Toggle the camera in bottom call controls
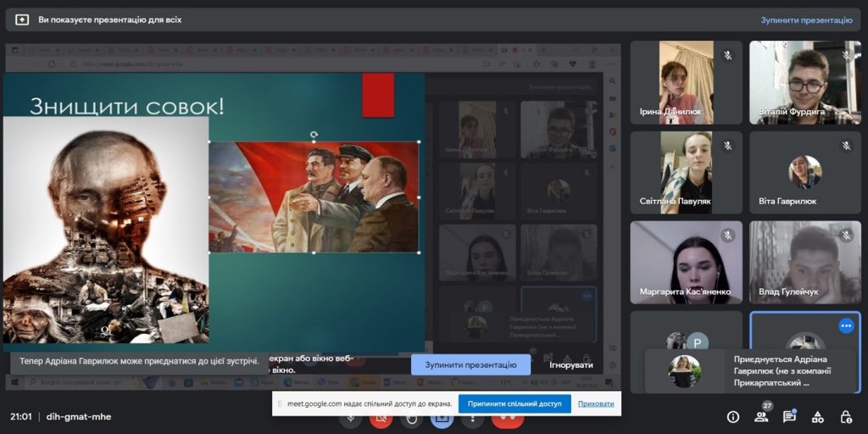Viewport: 868px width, 434px height. [381, 420]
